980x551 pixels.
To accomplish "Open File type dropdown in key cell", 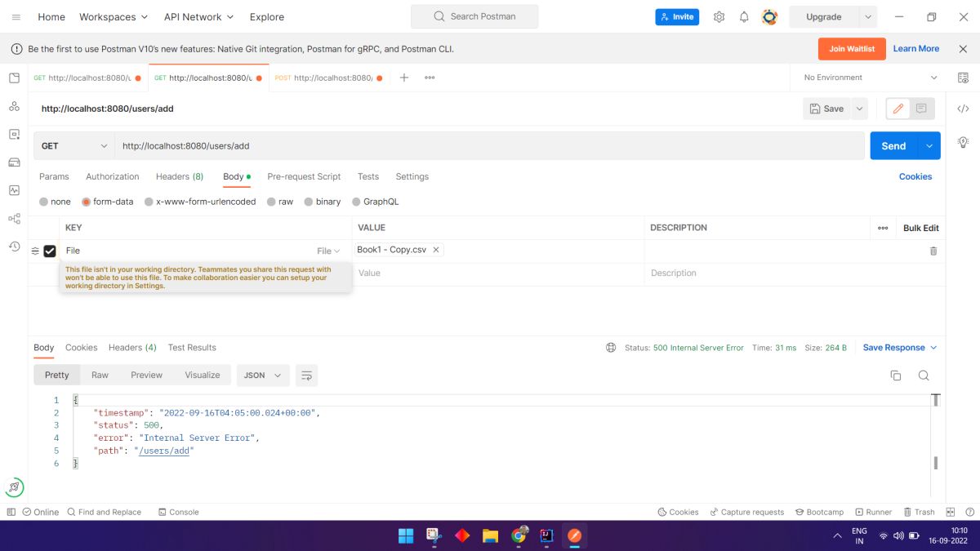I will 328,251.
